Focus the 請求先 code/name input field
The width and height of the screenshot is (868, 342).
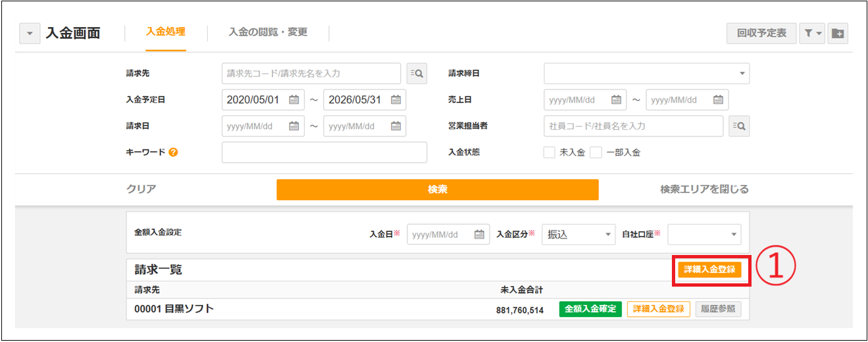click(311, 73)
